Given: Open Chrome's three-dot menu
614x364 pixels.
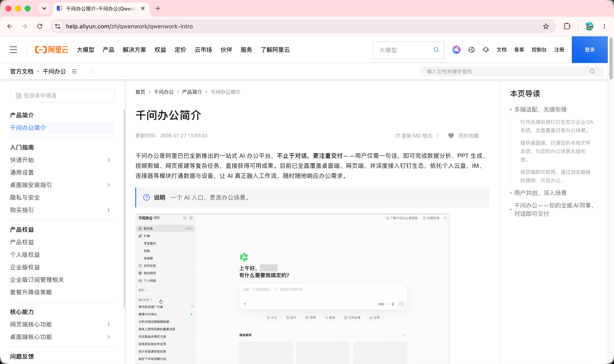Looking at the screenshot, I should 604,26.
